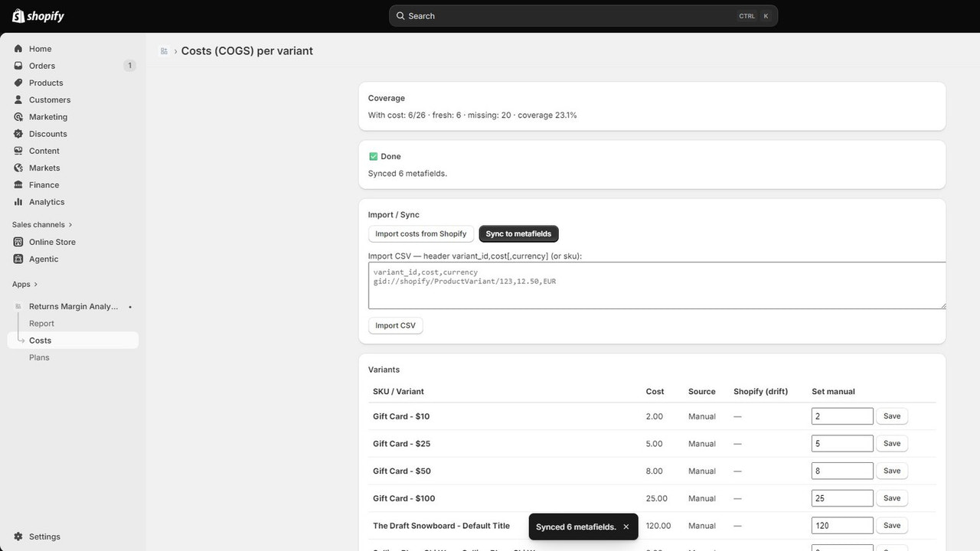Click the "Source" column header

(x=701, y=391)
